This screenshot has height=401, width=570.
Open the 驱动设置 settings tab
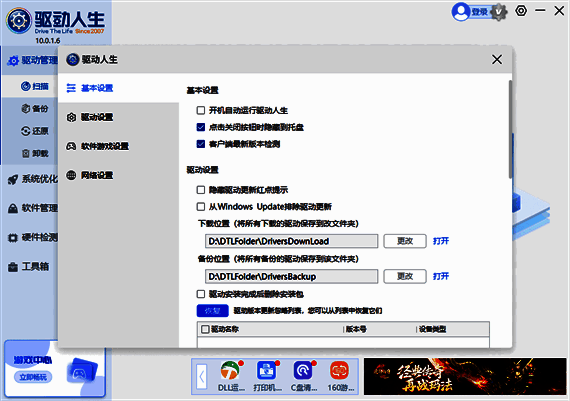pyautogui.click(x=118, y=117)
